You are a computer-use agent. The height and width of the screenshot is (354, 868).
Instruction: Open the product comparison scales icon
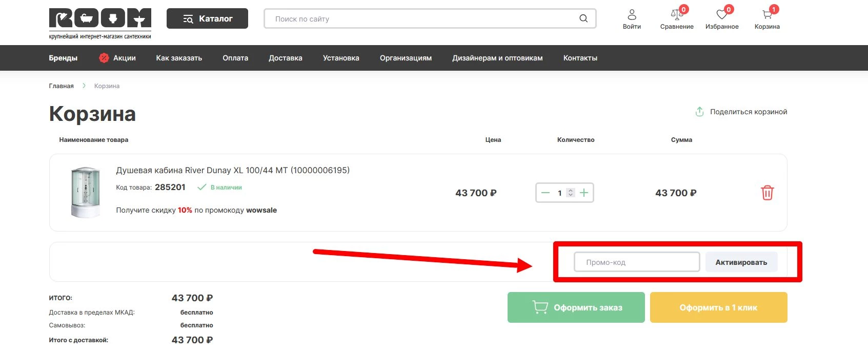click(676, 15)
